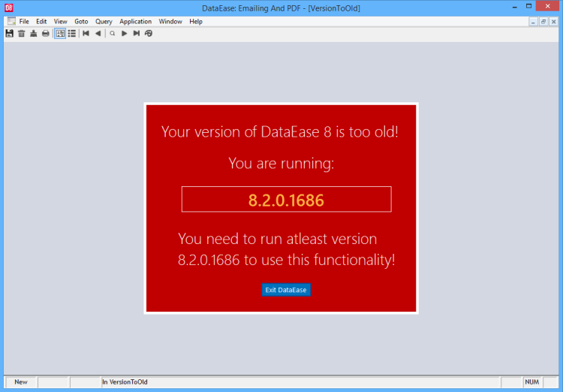Click the Print toolbar icon
This screenshot has height=392, width=563.
(x=46, y=33)
